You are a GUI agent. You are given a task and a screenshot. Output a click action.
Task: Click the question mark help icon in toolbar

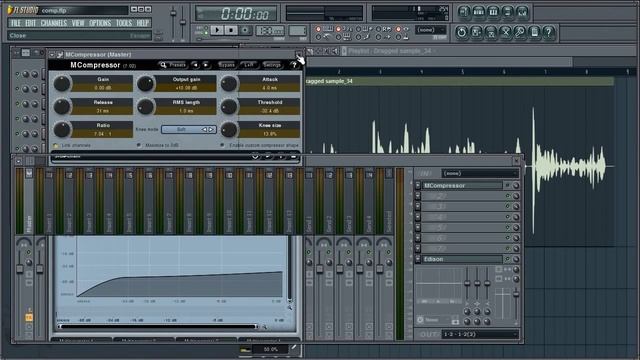point(549,32)
